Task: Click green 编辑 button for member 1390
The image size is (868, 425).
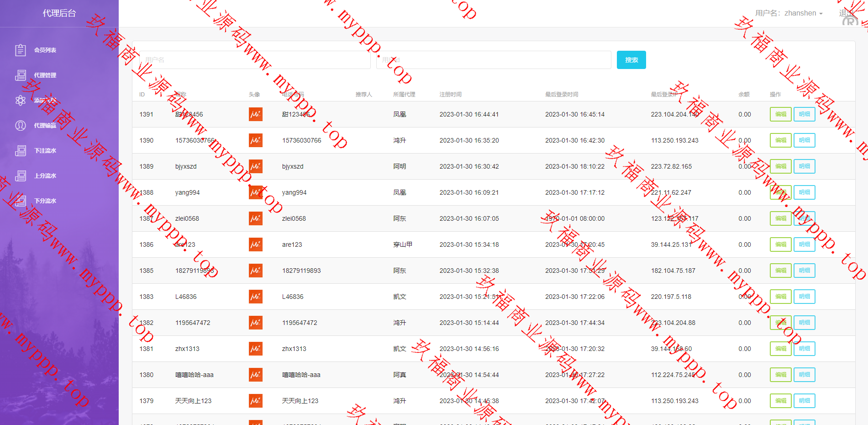Action: point(780,140)
